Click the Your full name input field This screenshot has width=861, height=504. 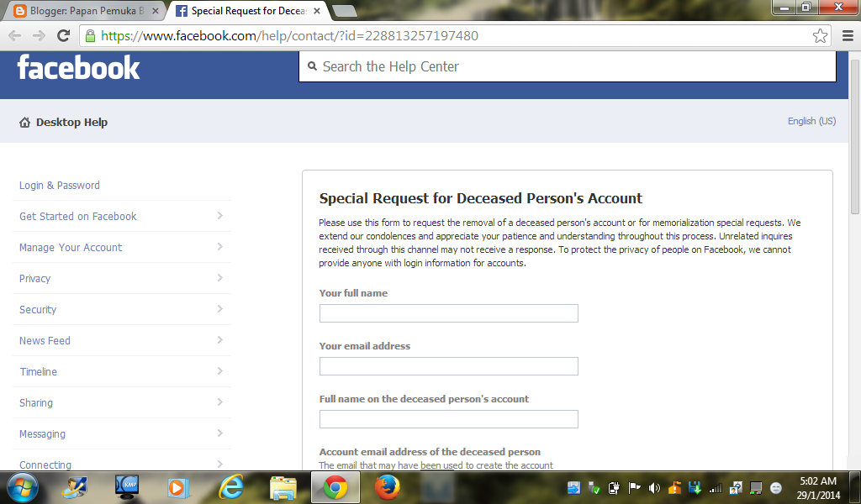click(x=449, y=313)
